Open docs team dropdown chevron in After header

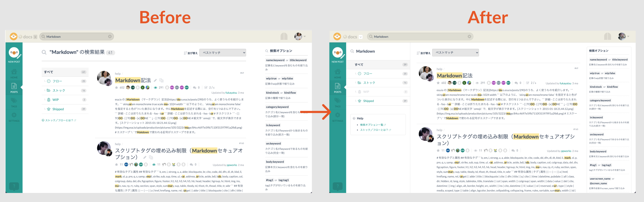click(361, 37)
